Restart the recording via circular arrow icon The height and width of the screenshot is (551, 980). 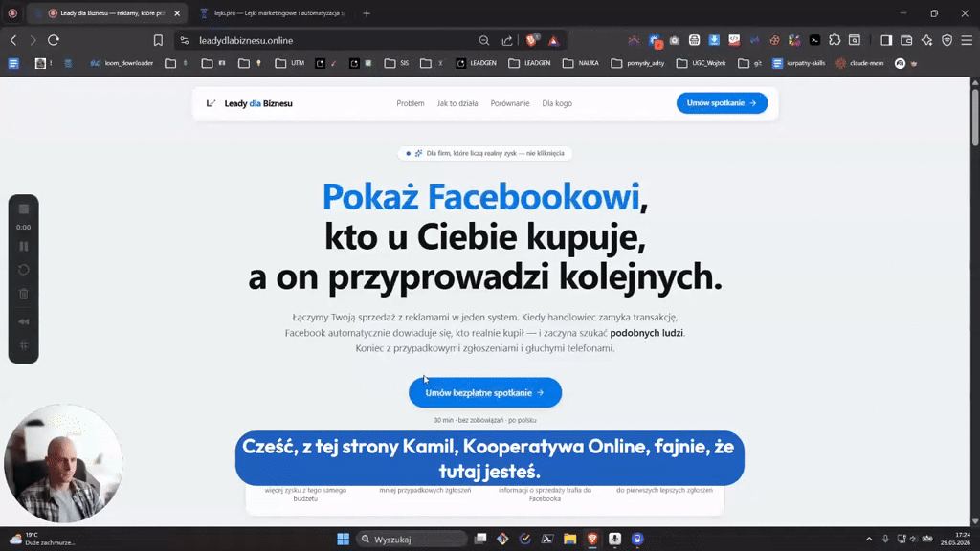(24, 270)
